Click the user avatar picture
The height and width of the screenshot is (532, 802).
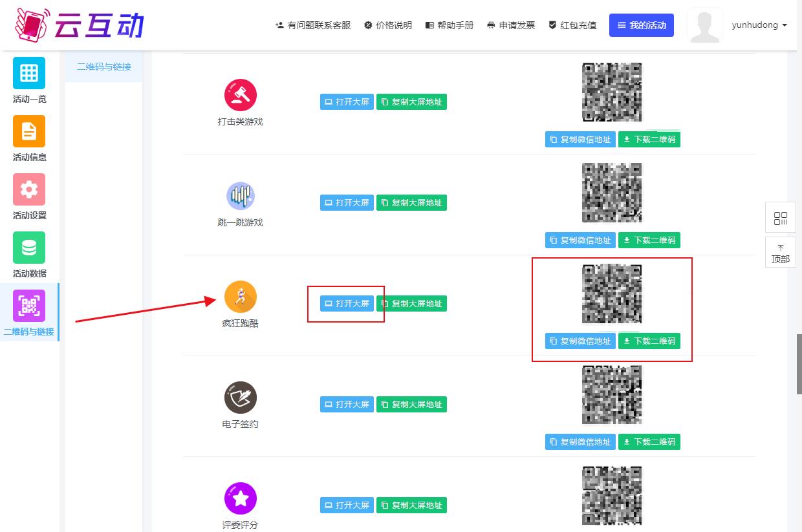[x=705, y=25]
